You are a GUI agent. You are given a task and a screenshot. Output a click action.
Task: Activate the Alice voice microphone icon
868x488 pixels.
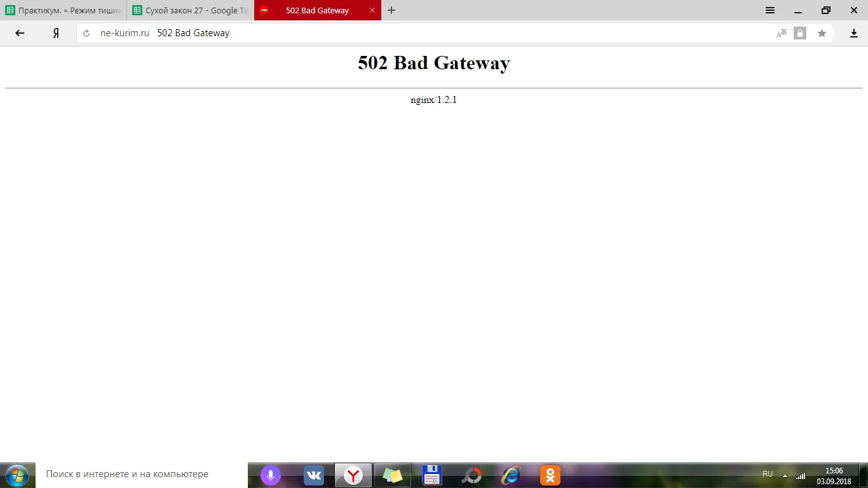(x=271, y=475)
